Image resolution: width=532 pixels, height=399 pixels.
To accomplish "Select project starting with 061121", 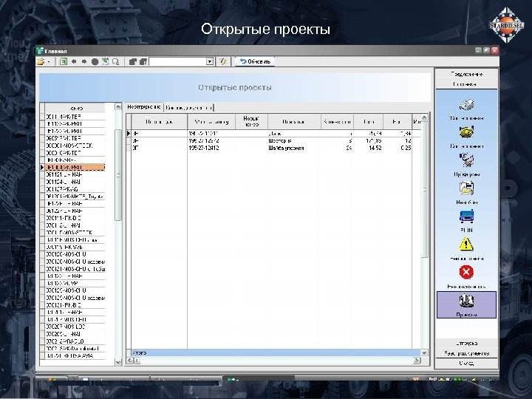I will click(x=75, y=174).
